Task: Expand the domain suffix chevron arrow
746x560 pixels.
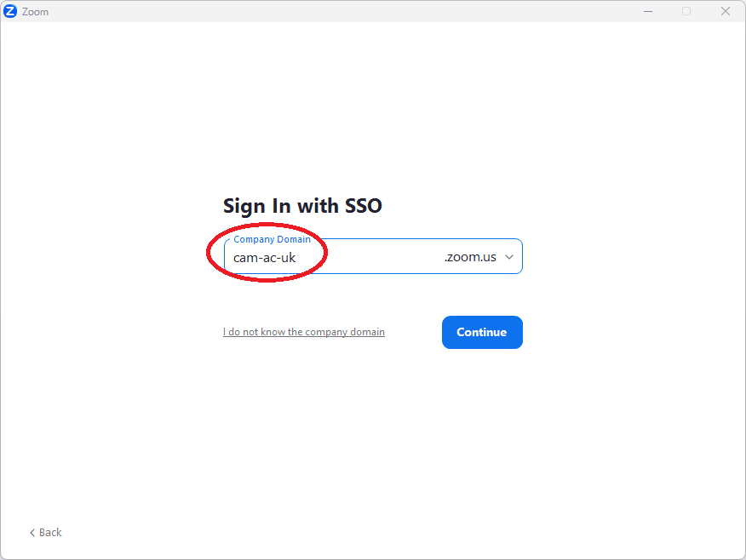Action: (509, 257)
